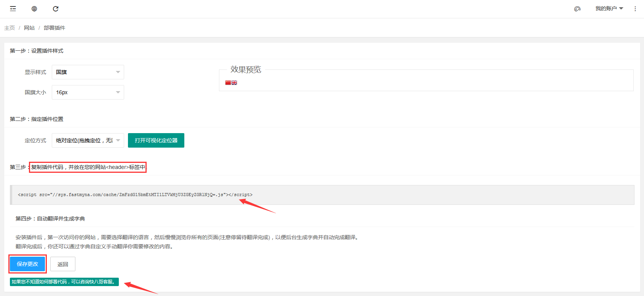Screen dimensions: 644x296
Task: Click the 显示样式 label
Action: click(x=35, y=72)
